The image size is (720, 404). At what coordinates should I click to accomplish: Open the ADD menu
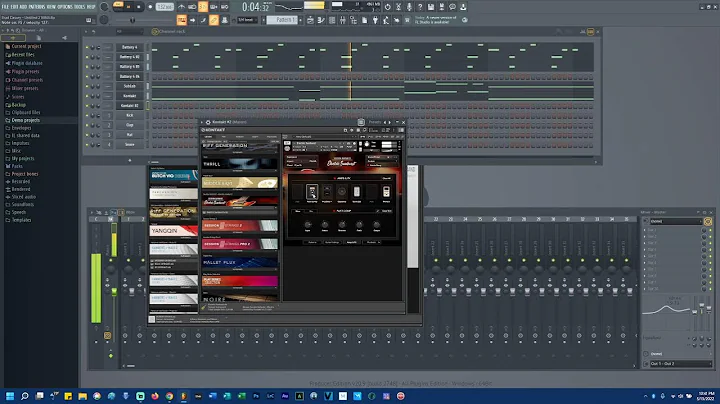[23, 7]
